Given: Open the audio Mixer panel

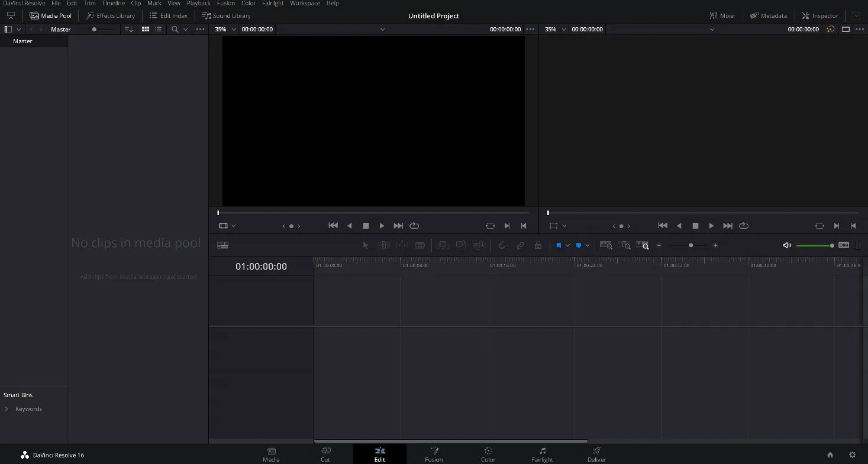Looking at the screenshot, I should pos(722,15).
